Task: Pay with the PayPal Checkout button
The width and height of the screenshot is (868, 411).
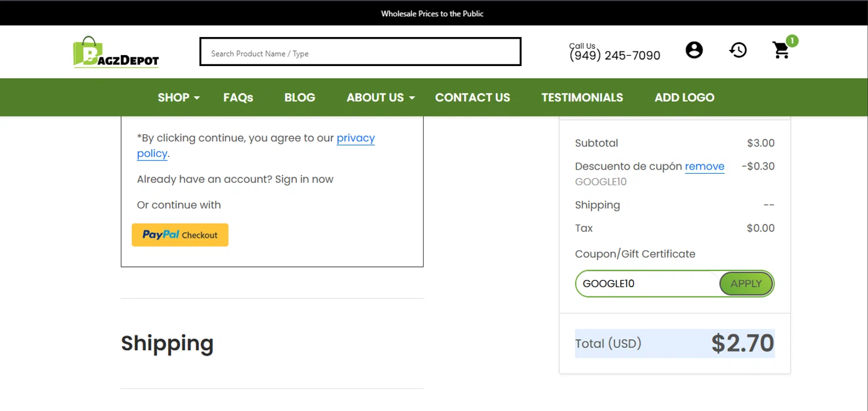Action: tap(180, 235)
